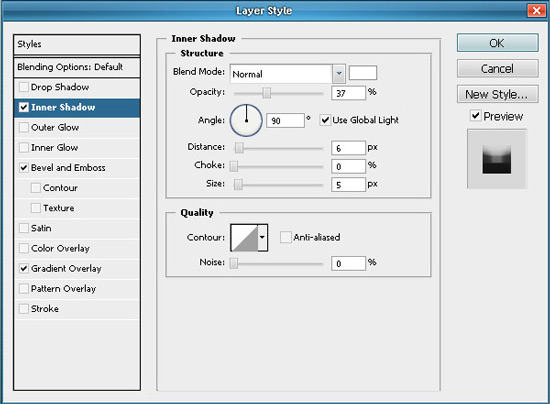
Task: Uncheck the Inner Shadow checkbox
Action: [x=24, y=107]
